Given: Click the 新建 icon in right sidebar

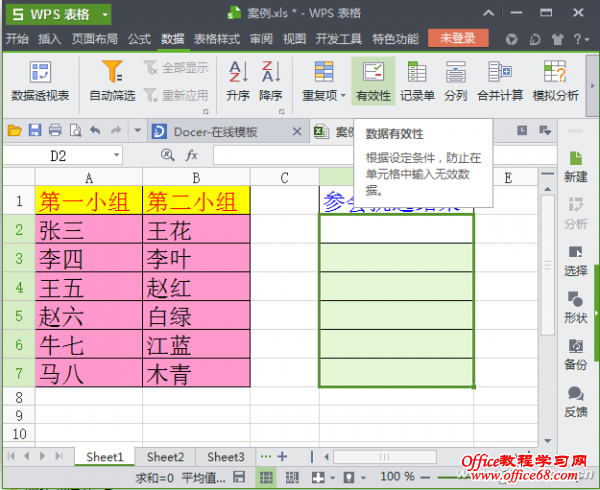Looking at the screenshot, I should point(576,166).
